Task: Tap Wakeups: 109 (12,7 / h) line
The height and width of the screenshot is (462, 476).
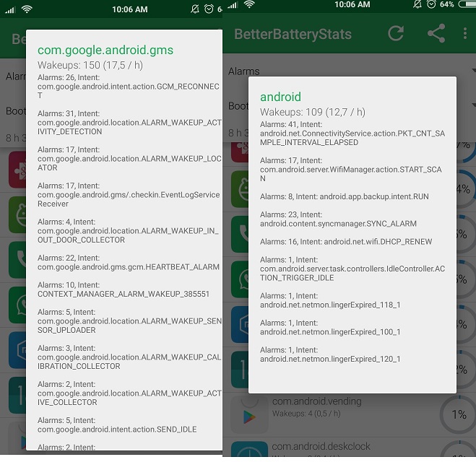Action: (313, 112)
